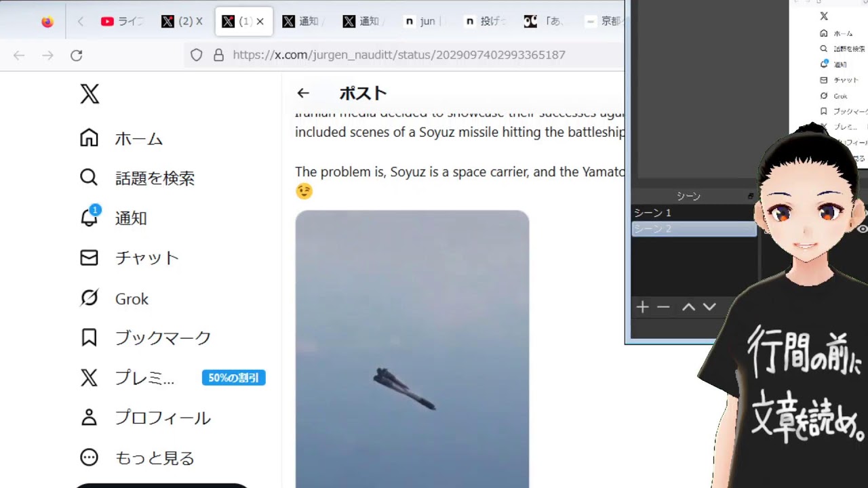Open the Grok icon in sidebar
The image size is (868, 488).
tap(89, 298)
